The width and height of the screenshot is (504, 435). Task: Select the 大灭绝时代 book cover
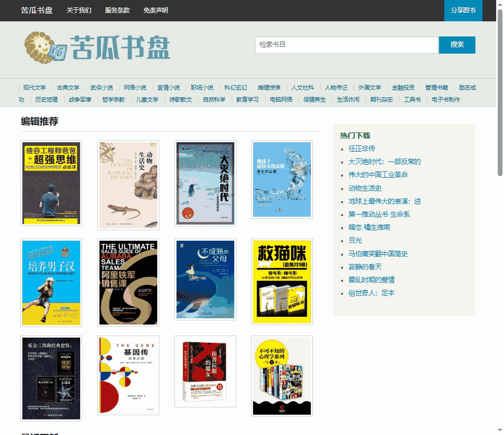205,183
